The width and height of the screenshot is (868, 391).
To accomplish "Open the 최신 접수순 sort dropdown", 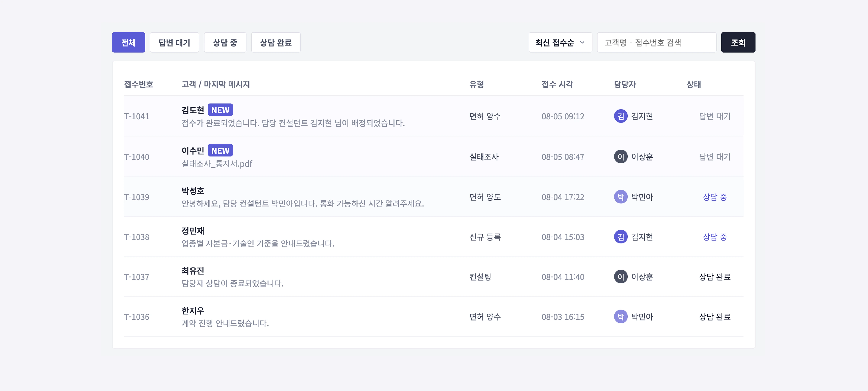I will click(x=560, y=43).
